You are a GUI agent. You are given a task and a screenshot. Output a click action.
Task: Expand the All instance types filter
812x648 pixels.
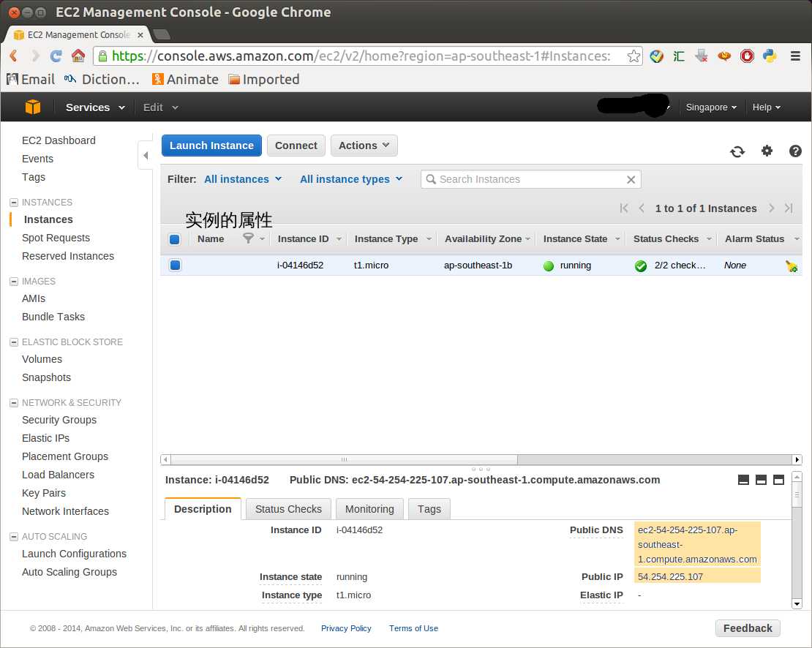(x=351, y=179)
